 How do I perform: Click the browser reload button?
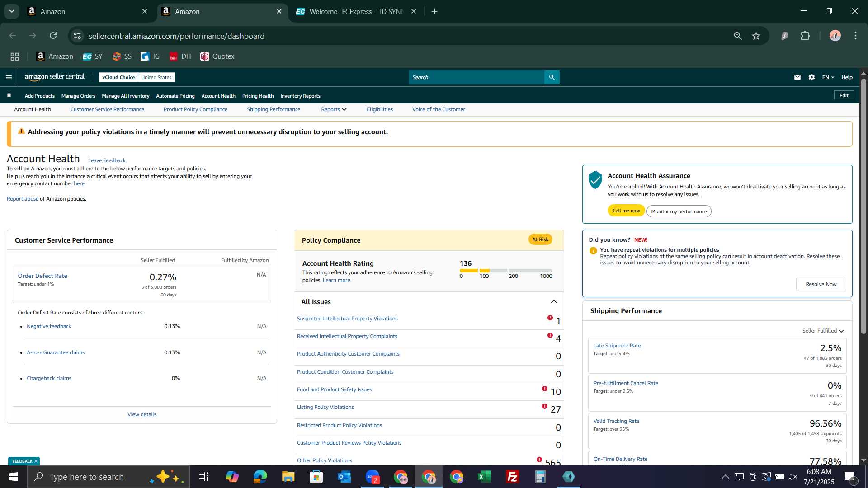click(x=53, y=36)
